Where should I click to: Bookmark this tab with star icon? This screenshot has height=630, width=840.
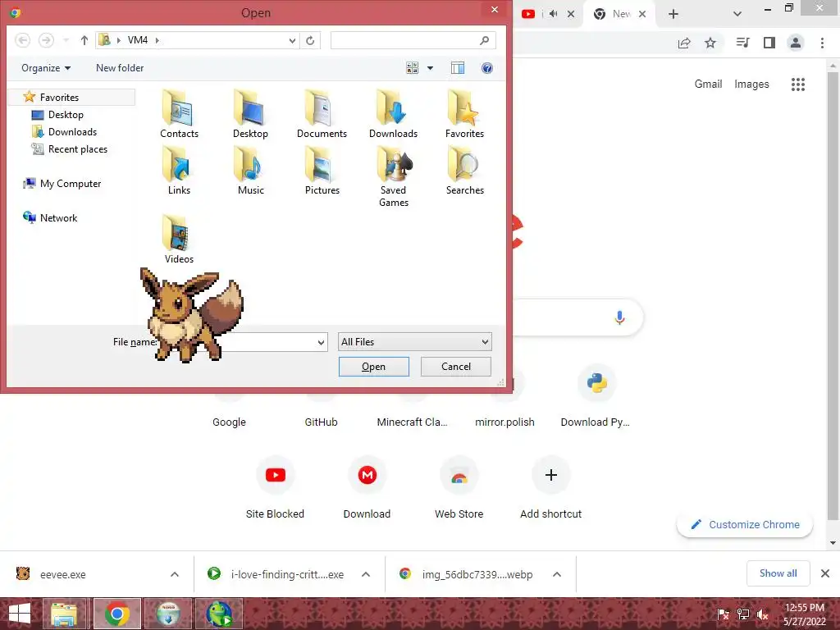pos(710,43)
